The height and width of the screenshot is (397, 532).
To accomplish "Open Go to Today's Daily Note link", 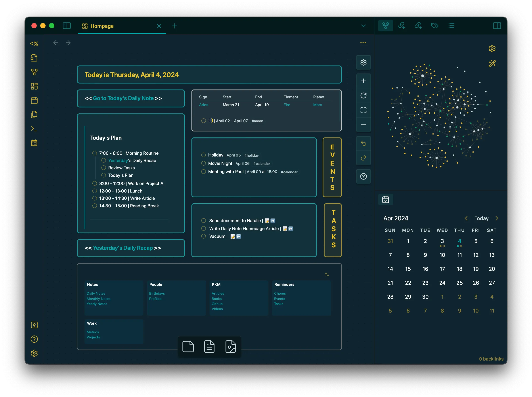I will (123, 98).
